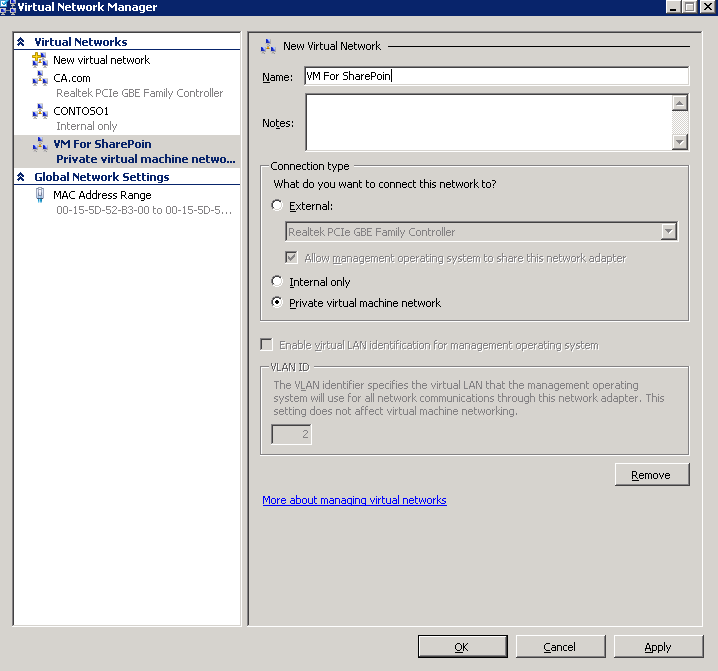The image size is (718, 671).
Task: Open the Realtek adapter dropdown
Action: [x=669, y=232]
